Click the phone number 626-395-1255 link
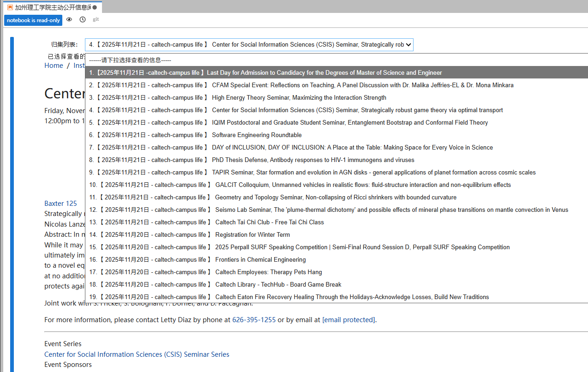 coord(254,319)
